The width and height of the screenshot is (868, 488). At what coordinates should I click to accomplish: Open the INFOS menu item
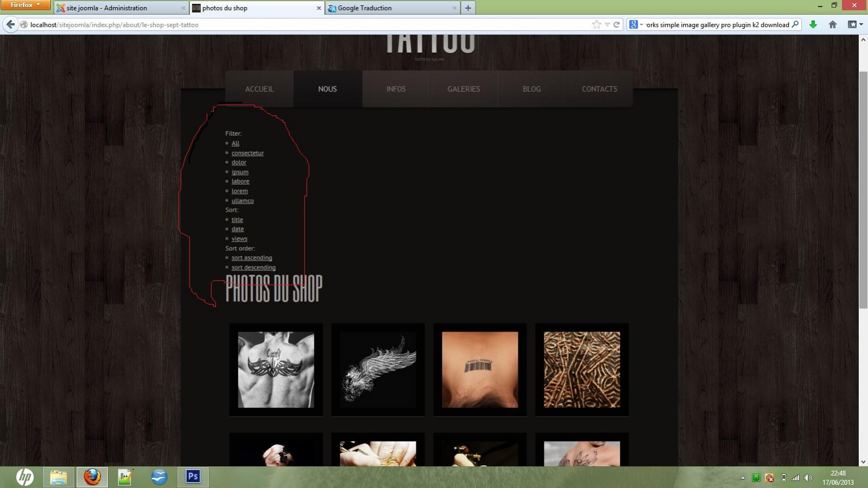[396, 89]
